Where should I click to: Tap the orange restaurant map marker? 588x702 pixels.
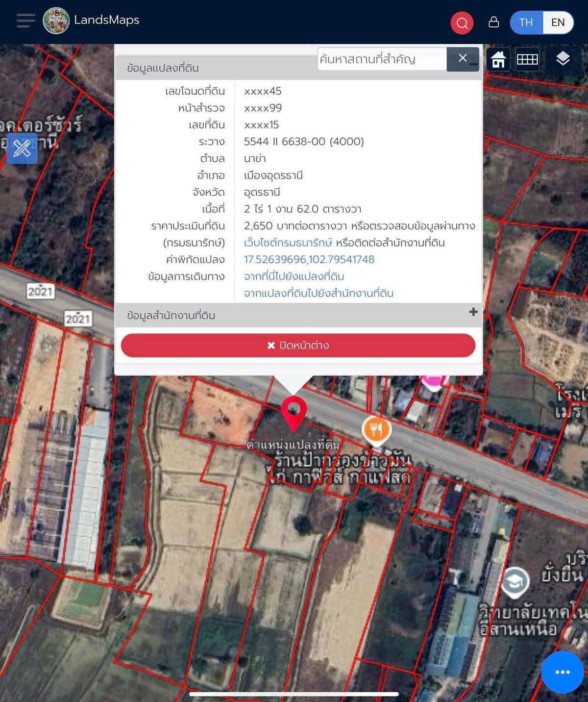coord(376,430)
